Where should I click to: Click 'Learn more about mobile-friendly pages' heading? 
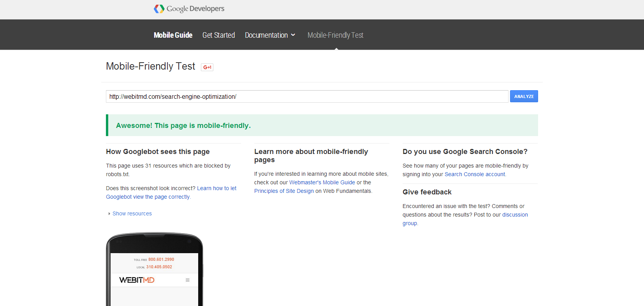click(311, 156)
